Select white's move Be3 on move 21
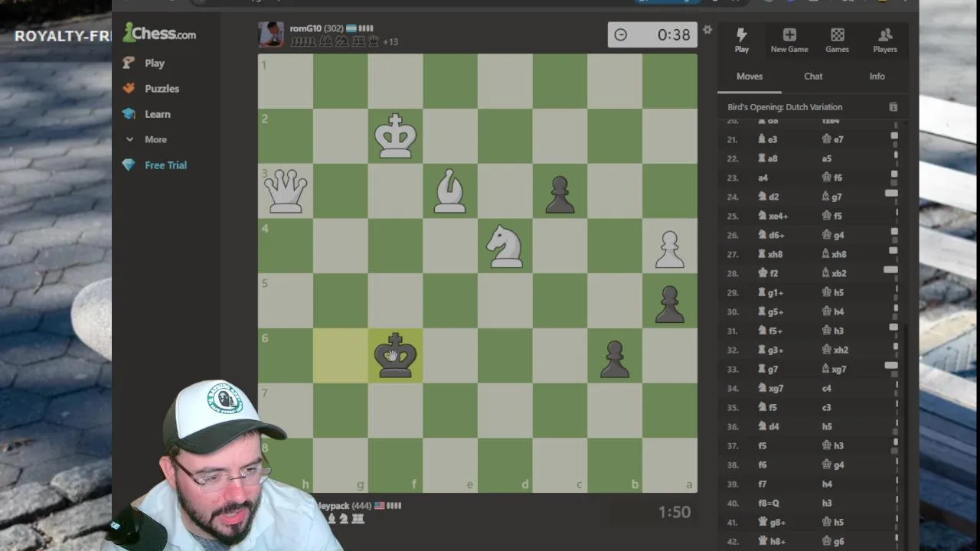The image size is (980, 551). tap(767, 139)
